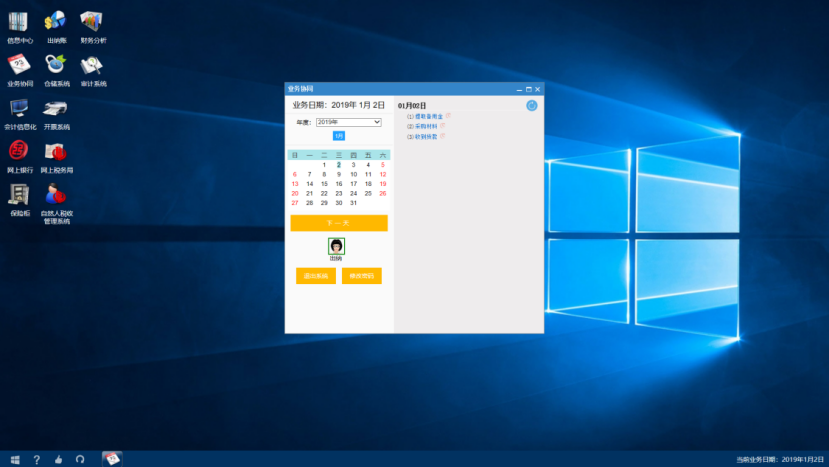
Task: Open the Windows Start button
Action: coord(15,460)
